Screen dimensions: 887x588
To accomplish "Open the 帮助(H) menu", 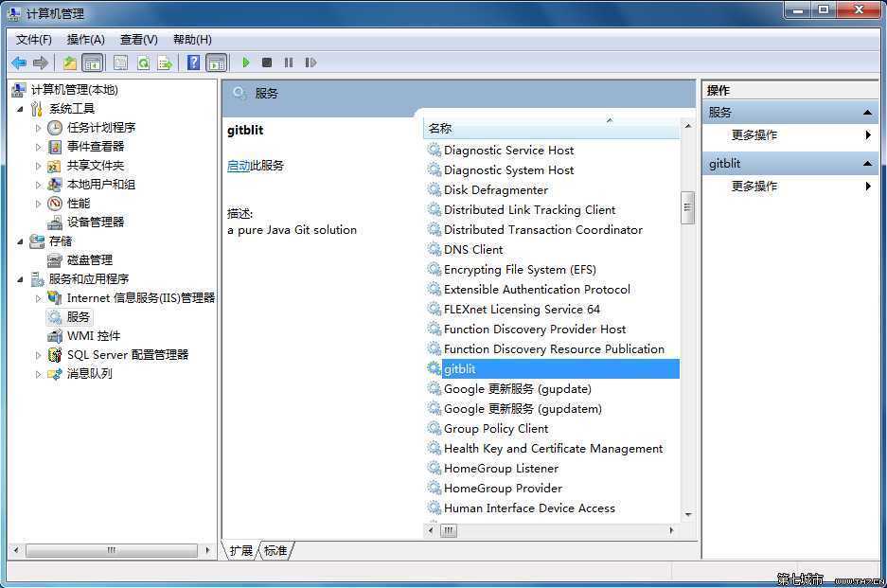I will (x=192, y=40).
